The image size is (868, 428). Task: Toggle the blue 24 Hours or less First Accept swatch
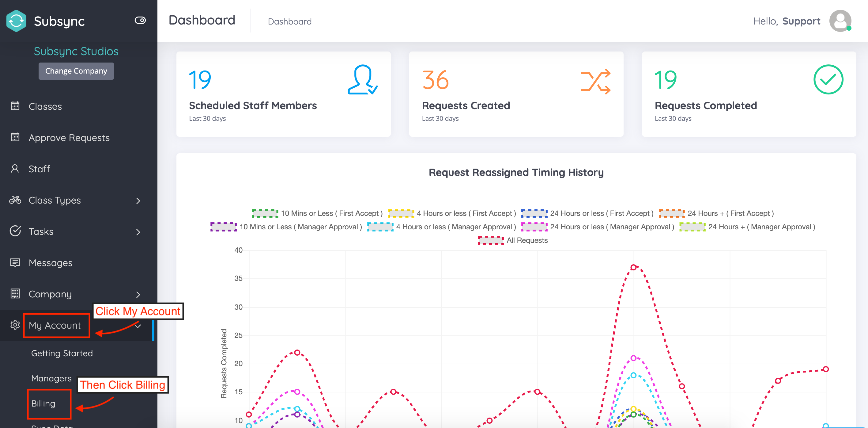coord(534,213)
